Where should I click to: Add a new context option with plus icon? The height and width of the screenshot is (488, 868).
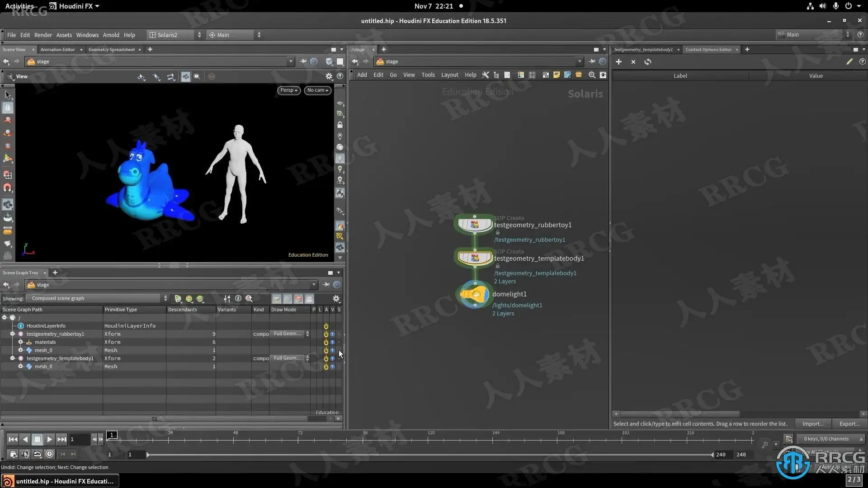(x=618, y=62)
